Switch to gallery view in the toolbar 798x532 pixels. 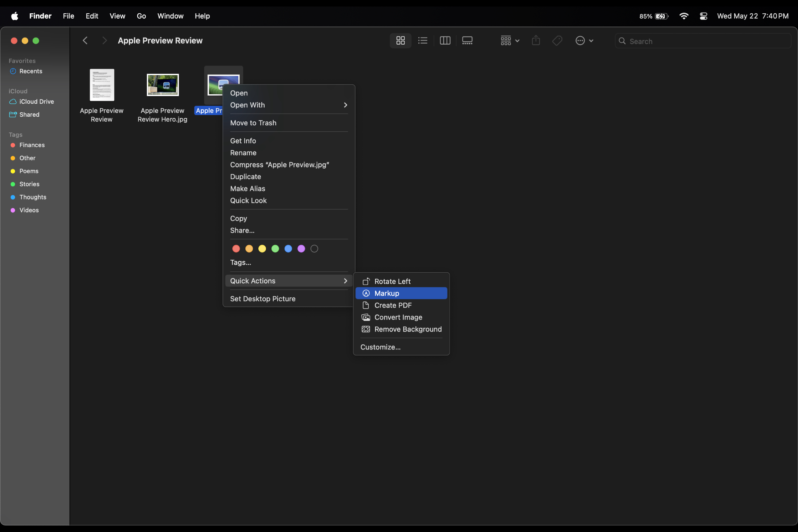467,40
